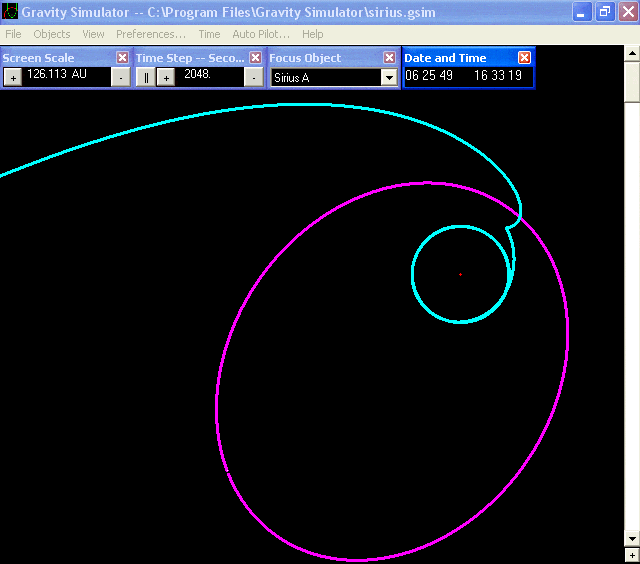Close the Focus Object panel
The height and width of the screenshot is (564, 640).
click(389, 58)
